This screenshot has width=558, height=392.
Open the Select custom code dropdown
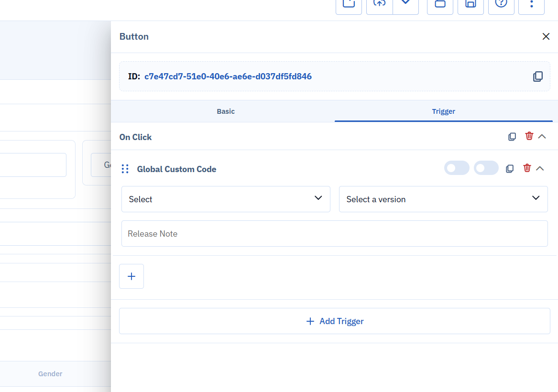tap(226, 199)
